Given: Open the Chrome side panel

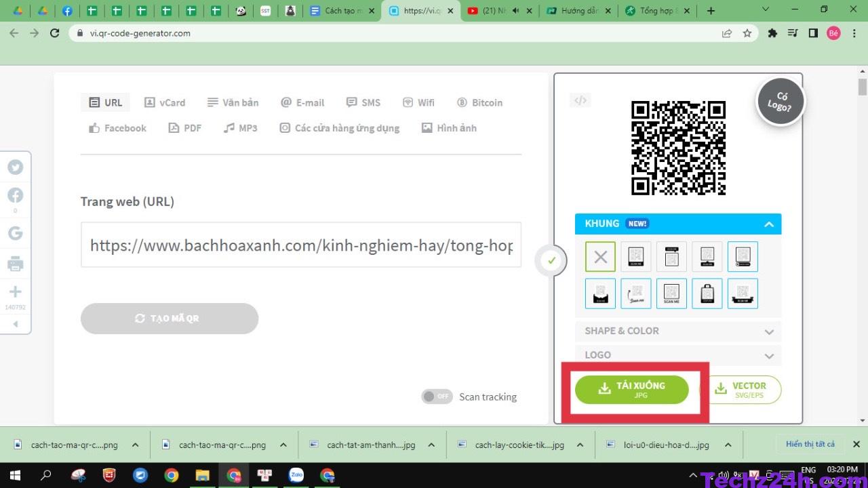Looking at the screenshot, I should click(x=813, y=33).
